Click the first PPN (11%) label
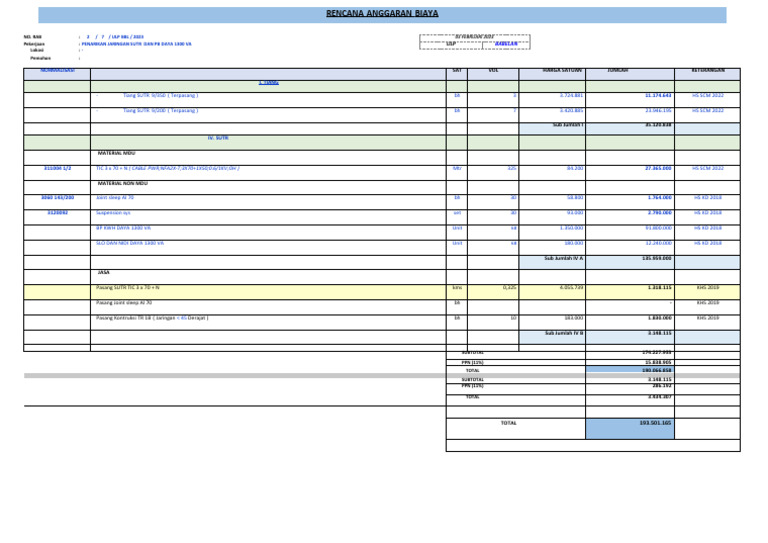This screenshot has height=543, width=768. 473,362
